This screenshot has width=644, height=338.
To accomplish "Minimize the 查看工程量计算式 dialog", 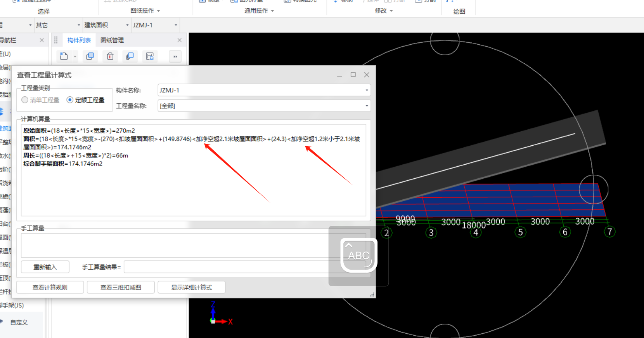I will (x=339, y=75).
